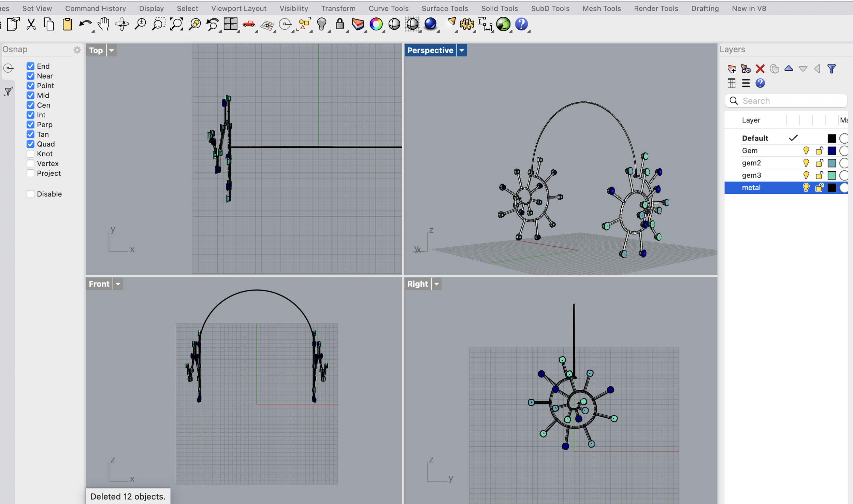The image size is (853, 504).
Task: Toggle visibility lightbulb of Gem layer
Action: click(806, 150)
